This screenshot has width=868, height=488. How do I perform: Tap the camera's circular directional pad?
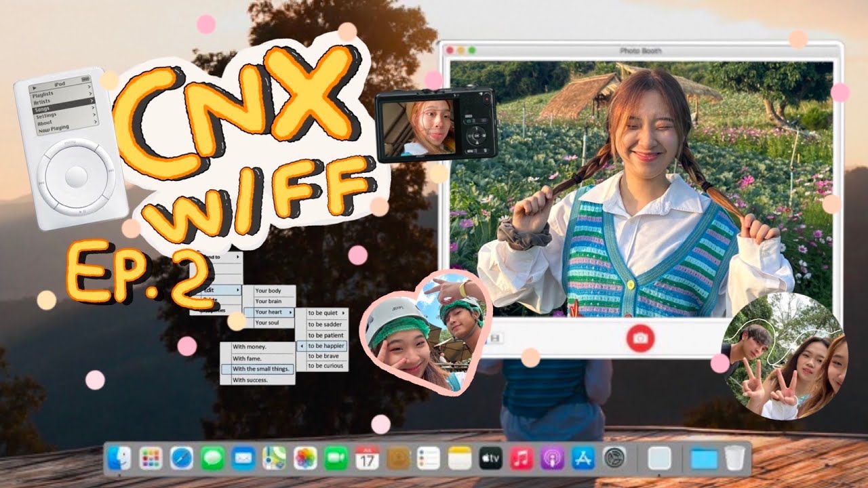(477, 135)
